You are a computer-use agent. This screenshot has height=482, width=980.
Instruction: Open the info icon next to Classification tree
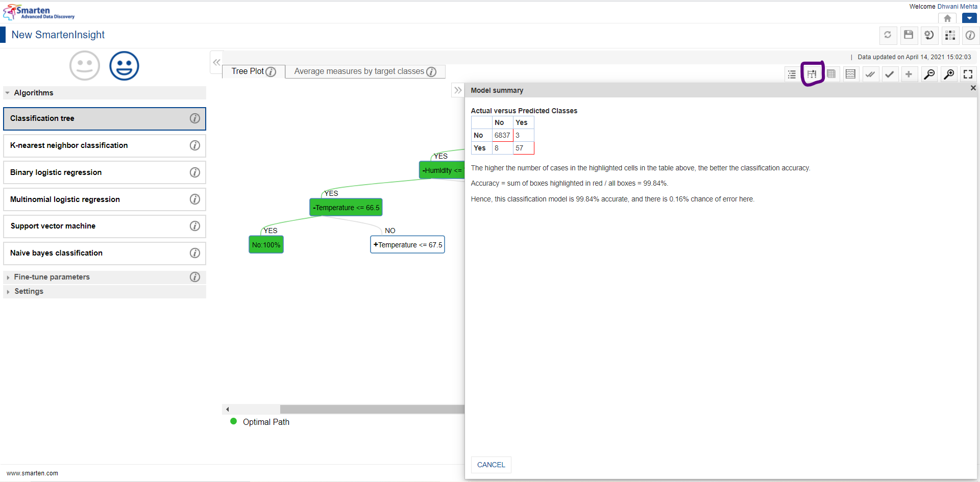coord(194,118)
